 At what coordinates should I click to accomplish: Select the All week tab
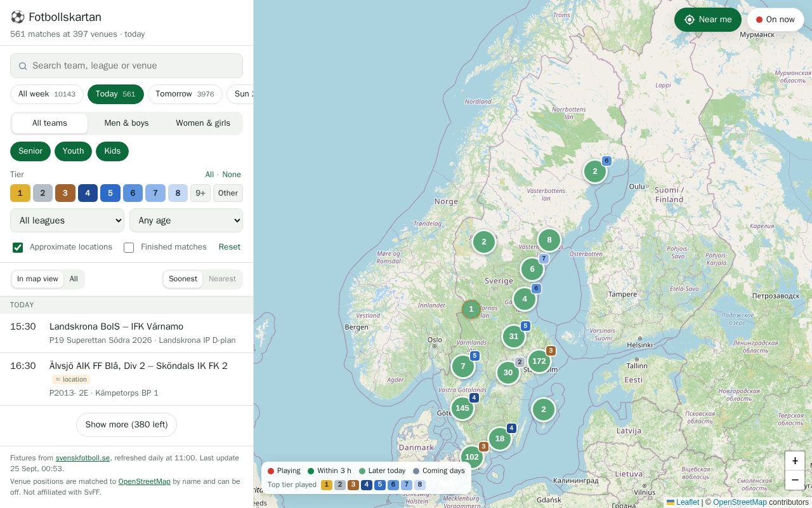pyautogui.click(x=47, y=94)
